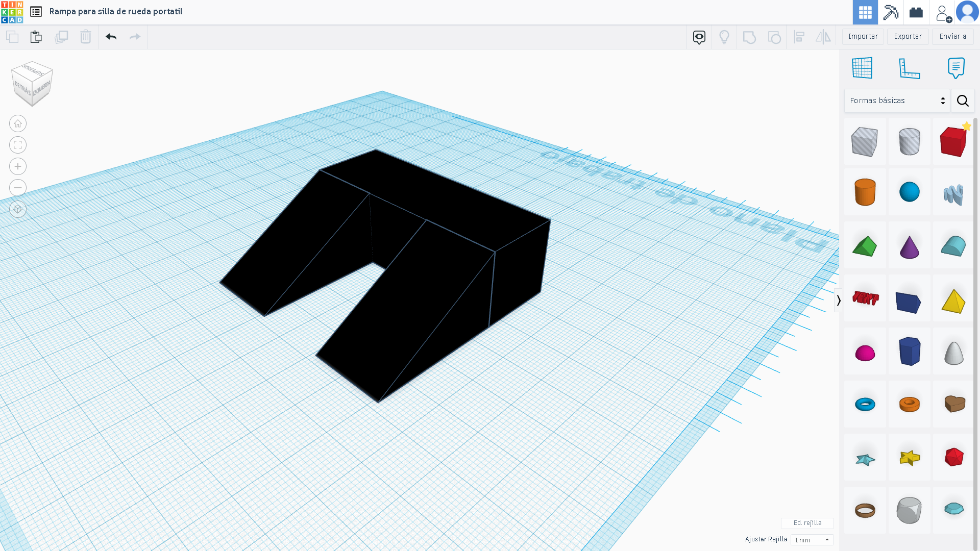
Task: Pick the Scribble shape
Action: pyautogui.click(x=953, y=194)
